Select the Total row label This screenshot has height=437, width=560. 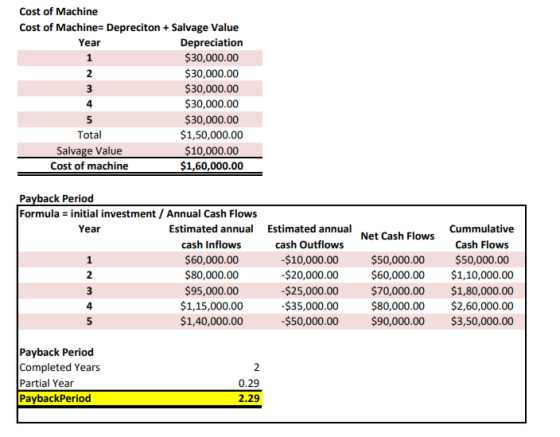point(89,135)
